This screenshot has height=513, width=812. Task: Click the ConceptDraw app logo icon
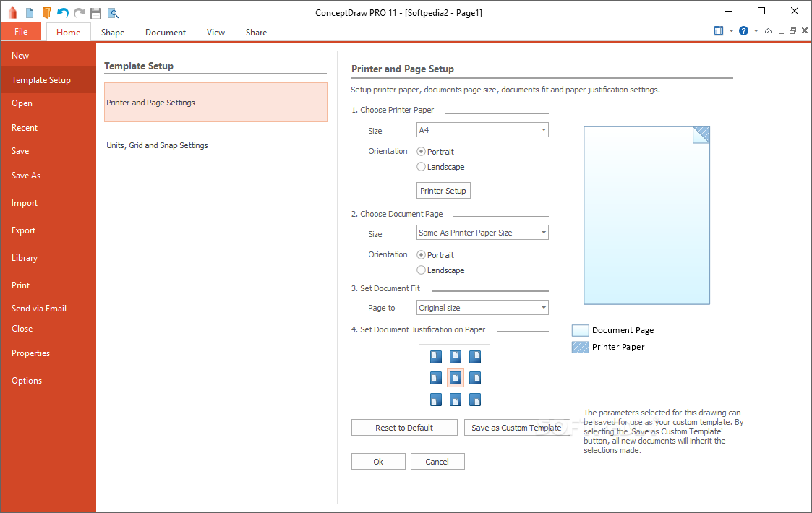pyautogui.click(x=12, y=13)
